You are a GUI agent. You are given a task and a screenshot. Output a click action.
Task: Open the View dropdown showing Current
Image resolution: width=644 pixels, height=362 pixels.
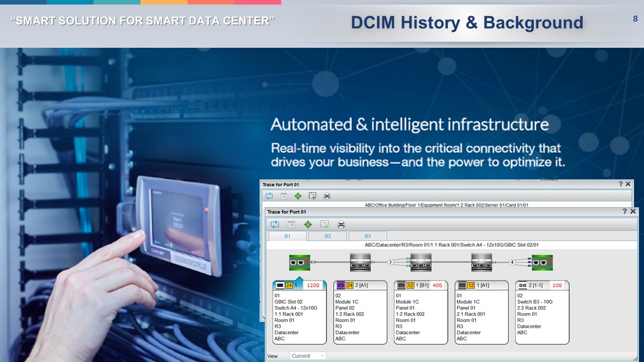point(308,356)
